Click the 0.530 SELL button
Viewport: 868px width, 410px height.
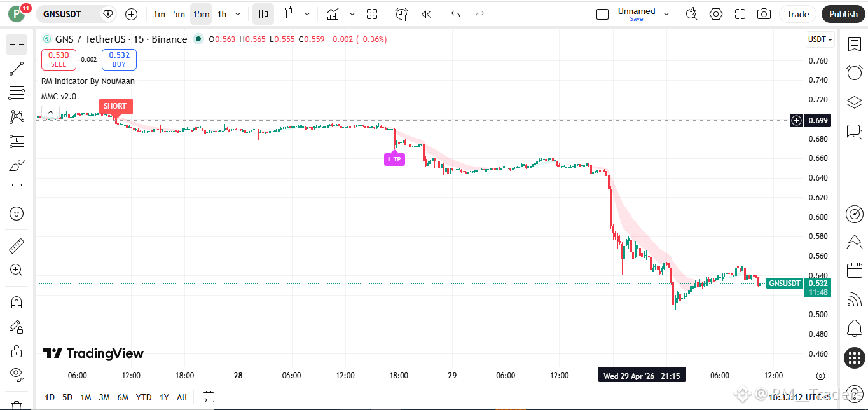59,60
